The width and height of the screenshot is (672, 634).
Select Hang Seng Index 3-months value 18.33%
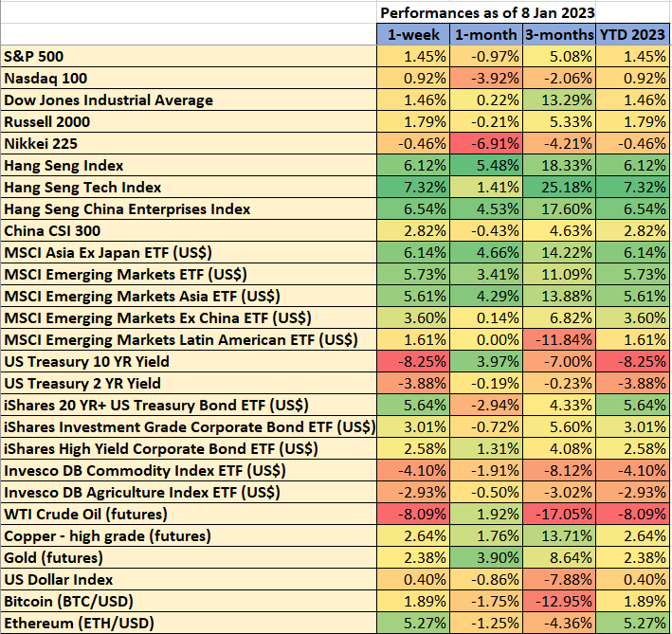coord(559,166)
